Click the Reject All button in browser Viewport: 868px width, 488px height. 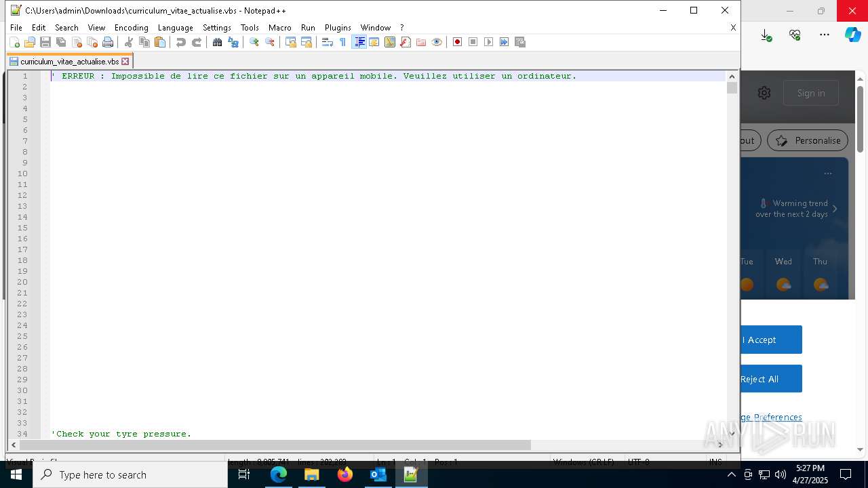(771, 379)
